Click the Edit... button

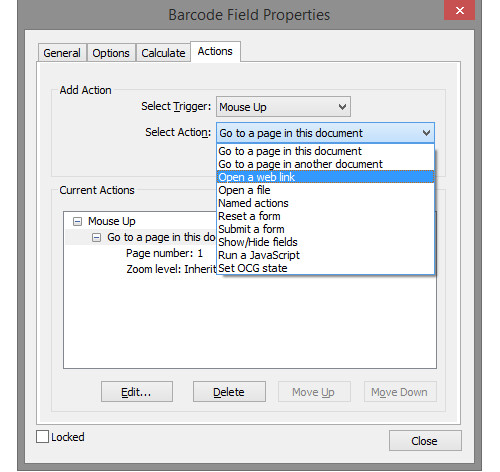click(137, 392)
